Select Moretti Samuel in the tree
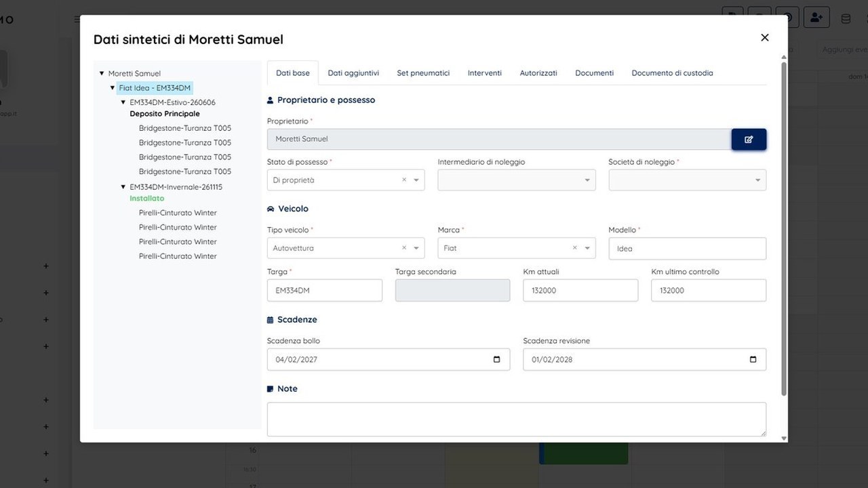The image size is (868, 488). tap(134, 73)
